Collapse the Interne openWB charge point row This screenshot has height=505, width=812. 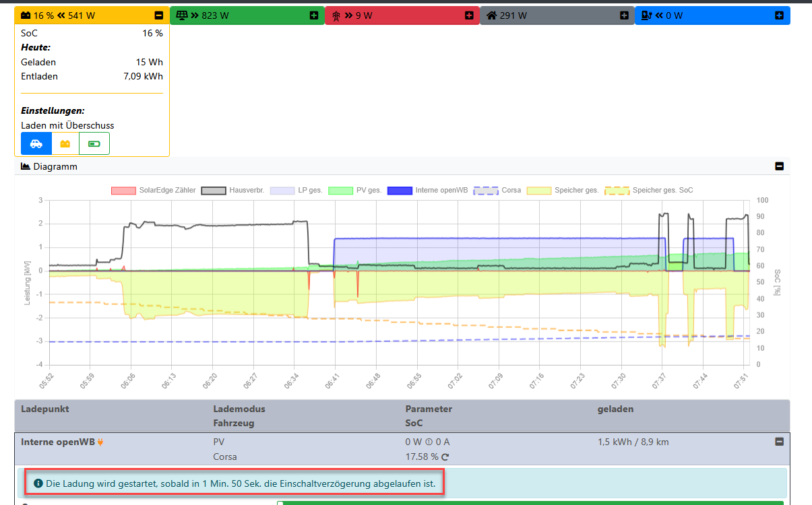(x=779, y=442)
